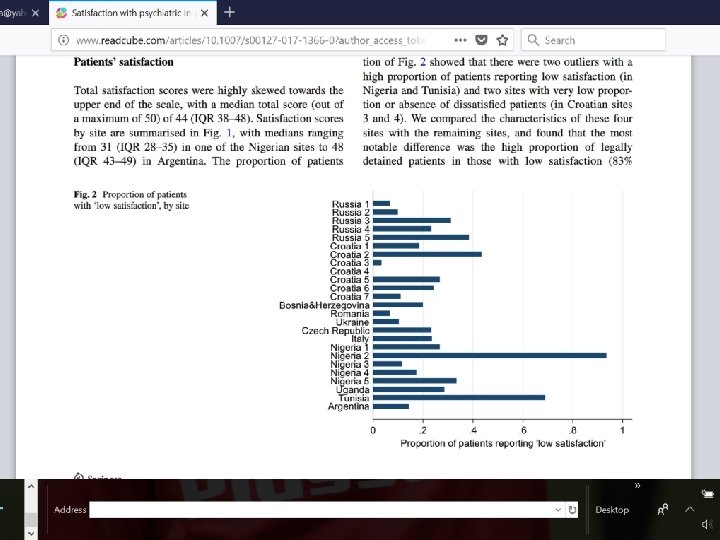This screenshot has height=540, width=720.
Task: Click the Address toolbar refresh icon
Action: tap(572, 510)
